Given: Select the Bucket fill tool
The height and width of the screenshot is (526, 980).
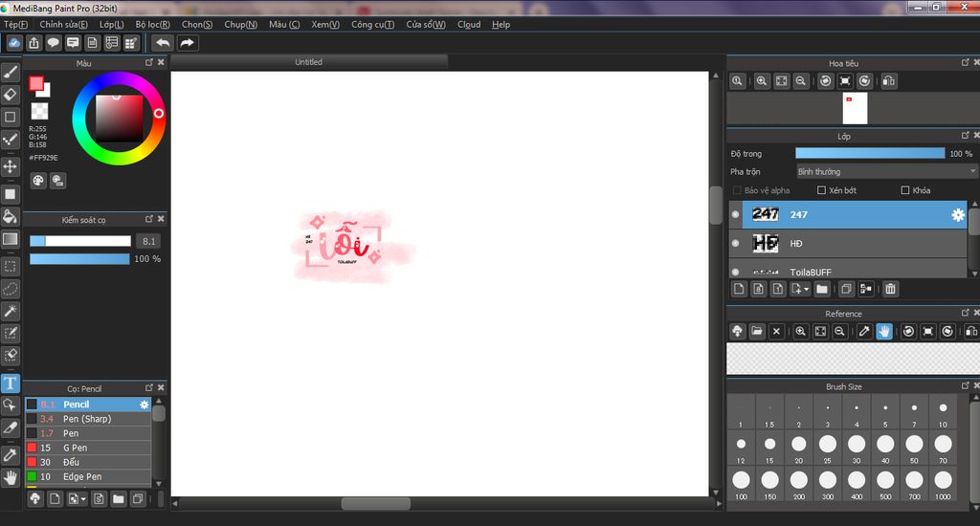Looking at the screenshot, I should [10, 216].
